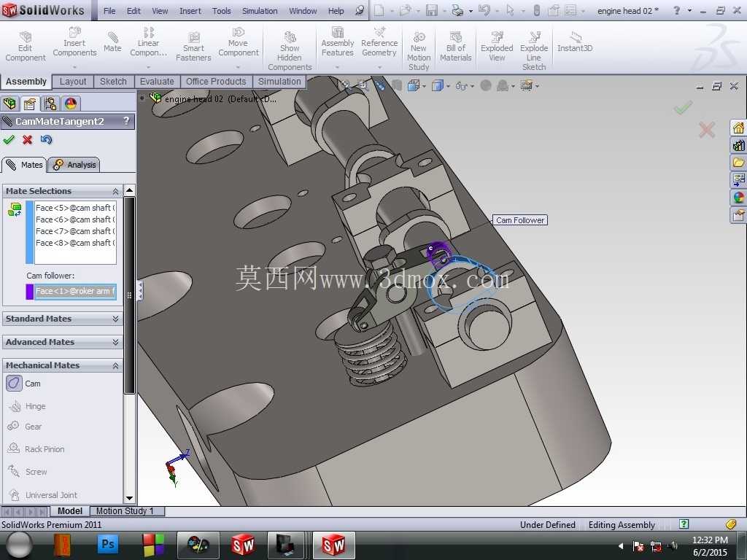Switch to the Sketch tab
747x560 pixels.
[x=113, y=82]
